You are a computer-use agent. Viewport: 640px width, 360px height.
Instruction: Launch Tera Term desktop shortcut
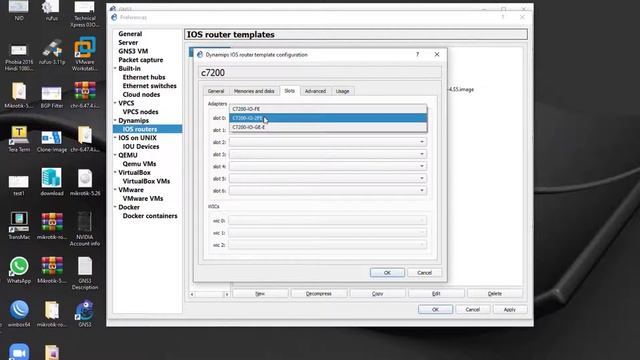19,139
